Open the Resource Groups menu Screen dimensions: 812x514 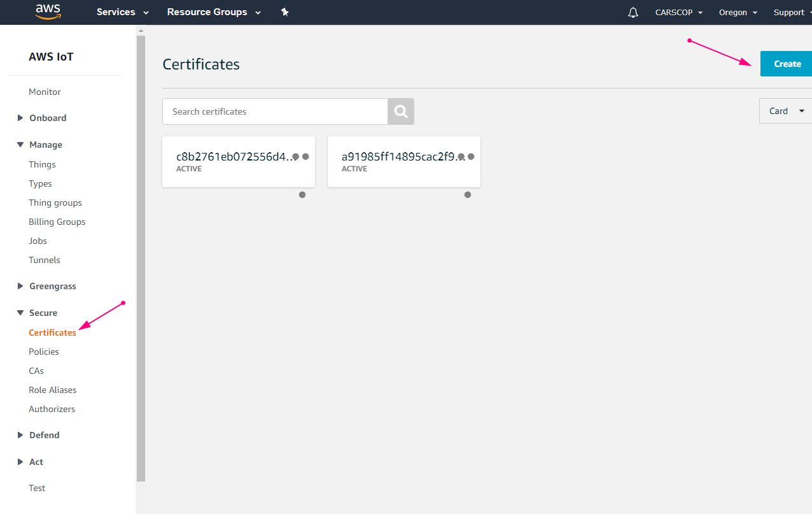click(214, 12)
